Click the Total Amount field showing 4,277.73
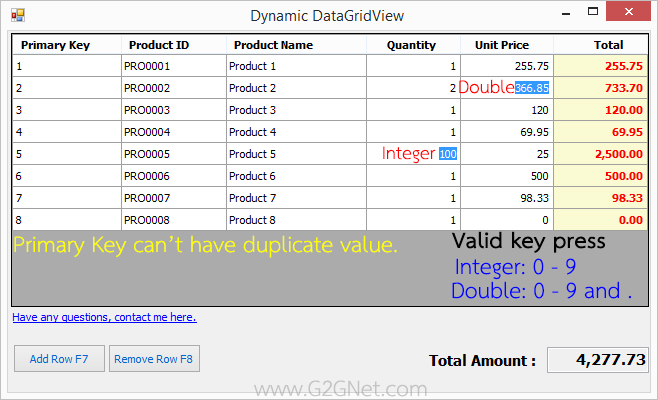This screenshot has width=658, height=400. pos(598,360)
